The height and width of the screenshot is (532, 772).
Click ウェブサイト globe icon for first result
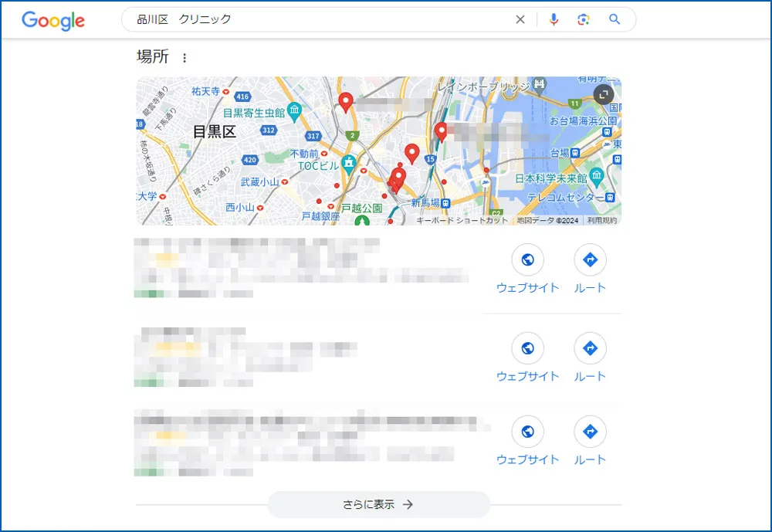click(x=527, y=259)
